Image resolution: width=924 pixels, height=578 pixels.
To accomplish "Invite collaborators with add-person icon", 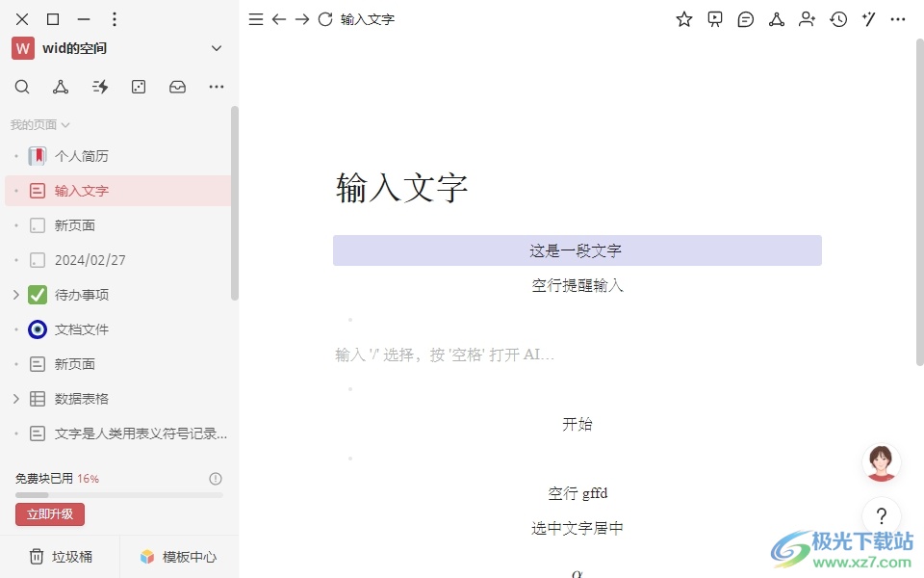I will pos(807,19).
